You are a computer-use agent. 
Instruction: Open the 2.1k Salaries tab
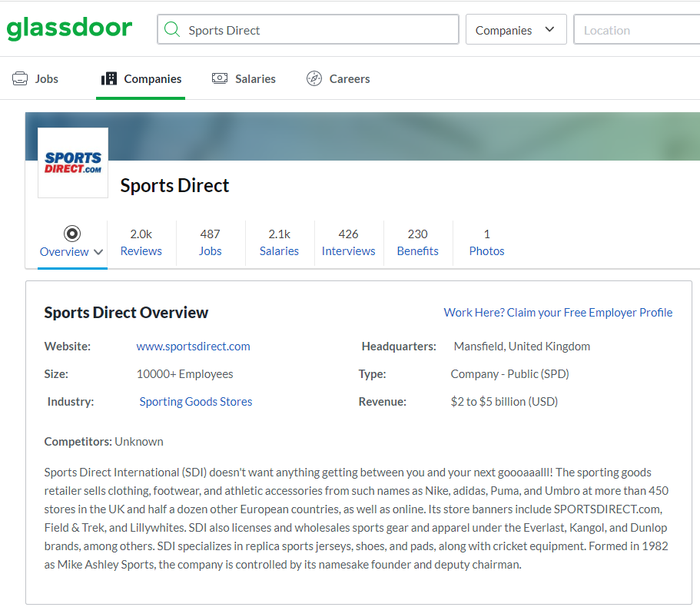pos(280,243)
